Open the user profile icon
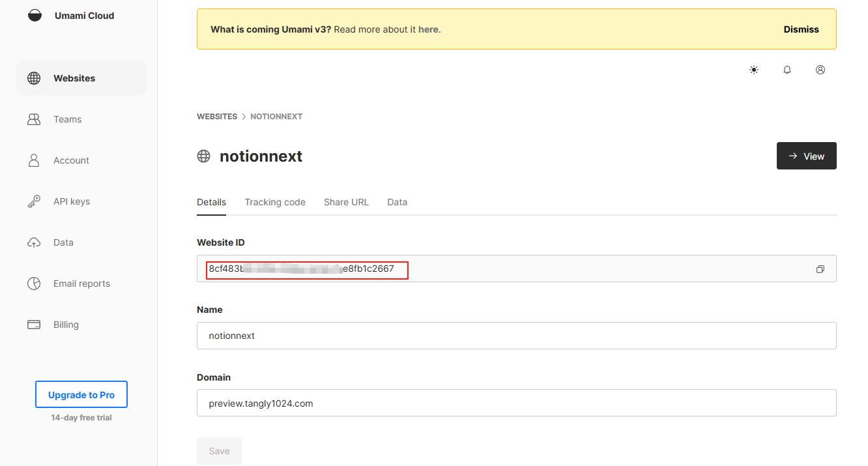 point(820,70)
